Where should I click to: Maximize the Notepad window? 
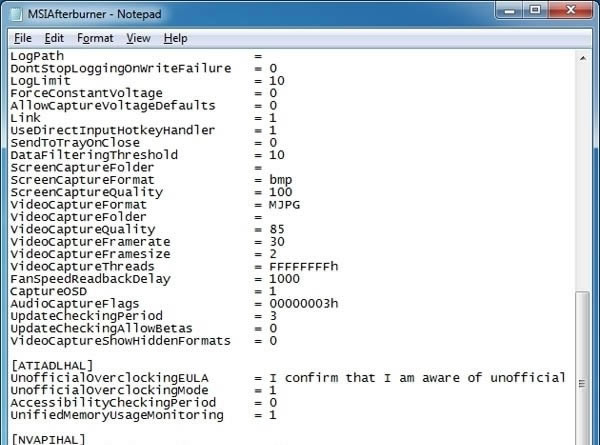point(535,10)
